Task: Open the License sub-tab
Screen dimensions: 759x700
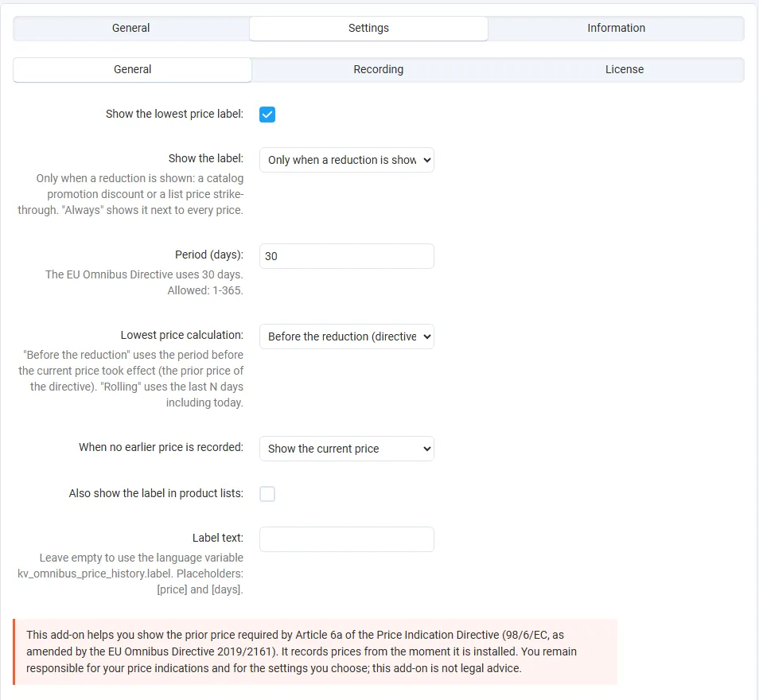Action: coord(624,70)
